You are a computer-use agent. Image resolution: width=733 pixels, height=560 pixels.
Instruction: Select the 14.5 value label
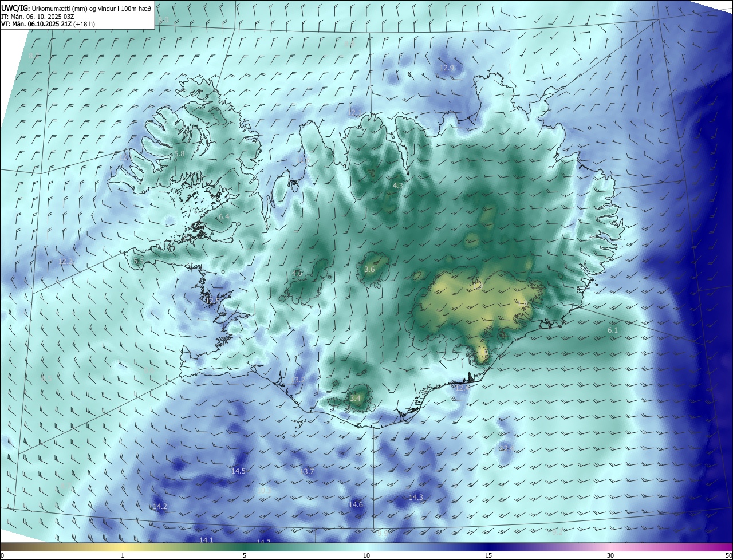click(x=239, y=471)
